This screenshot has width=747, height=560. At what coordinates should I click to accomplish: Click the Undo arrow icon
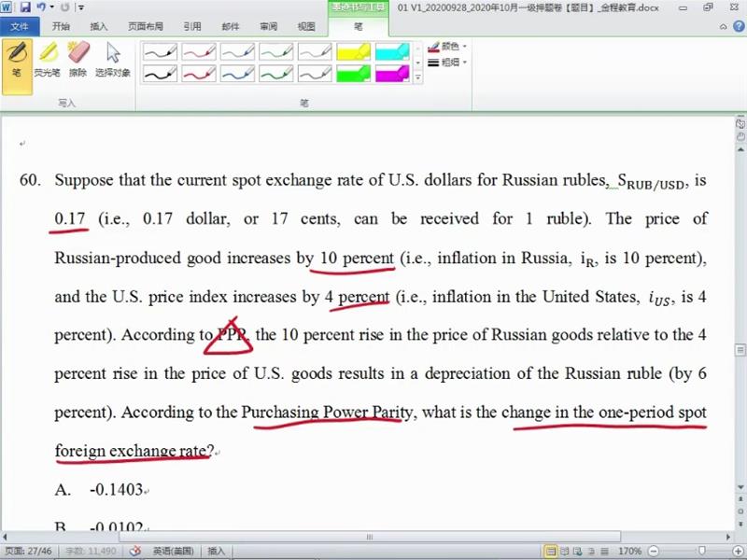(x=41, y=7)
